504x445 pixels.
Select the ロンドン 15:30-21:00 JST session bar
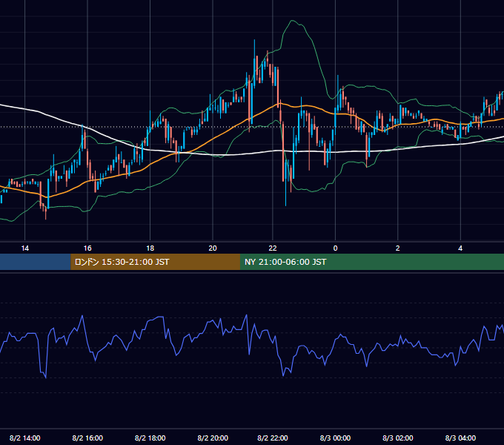155,262
